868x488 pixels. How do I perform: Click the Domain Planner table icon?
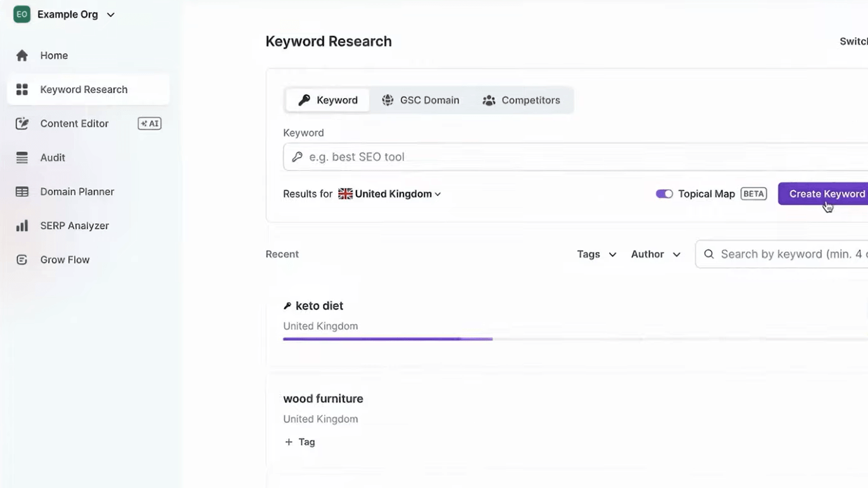pos(22,192)
